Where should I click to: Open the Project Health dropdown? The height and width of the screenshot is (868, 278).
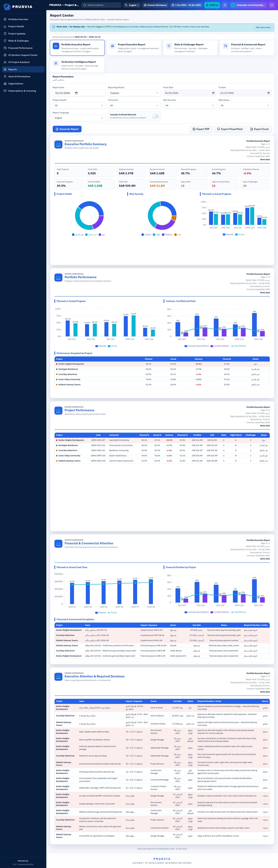tap(79, 105)
